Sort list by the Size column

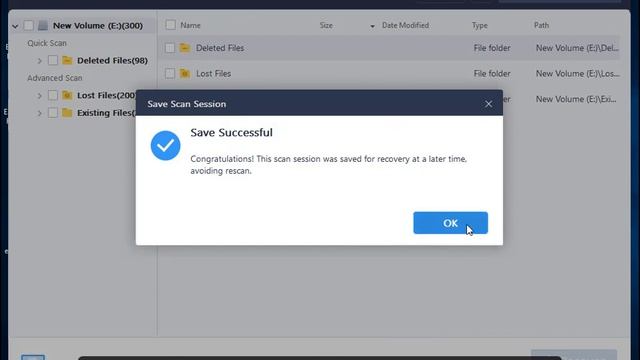(x=326, y=25)
